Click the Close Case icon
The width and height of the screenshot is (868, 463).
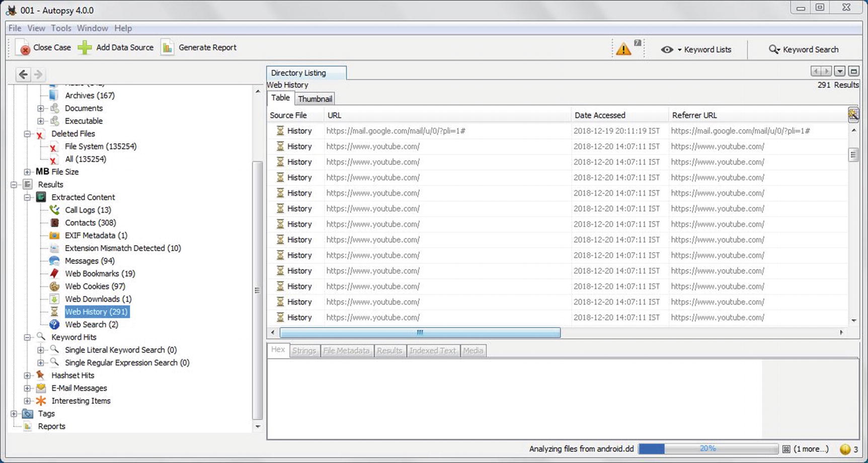pyautogui.click(x=23, y=48)
